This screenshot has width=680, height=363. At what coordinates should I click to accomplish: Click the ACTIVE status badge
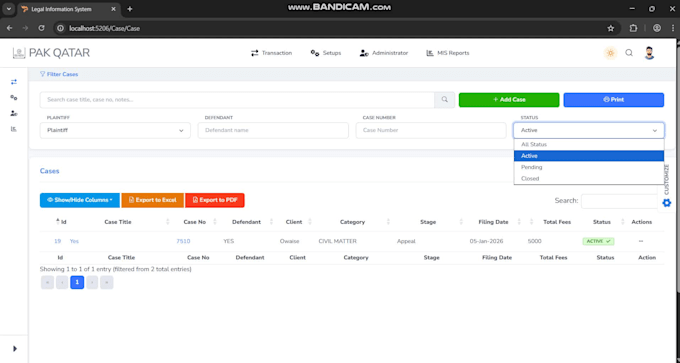(598, 241)
